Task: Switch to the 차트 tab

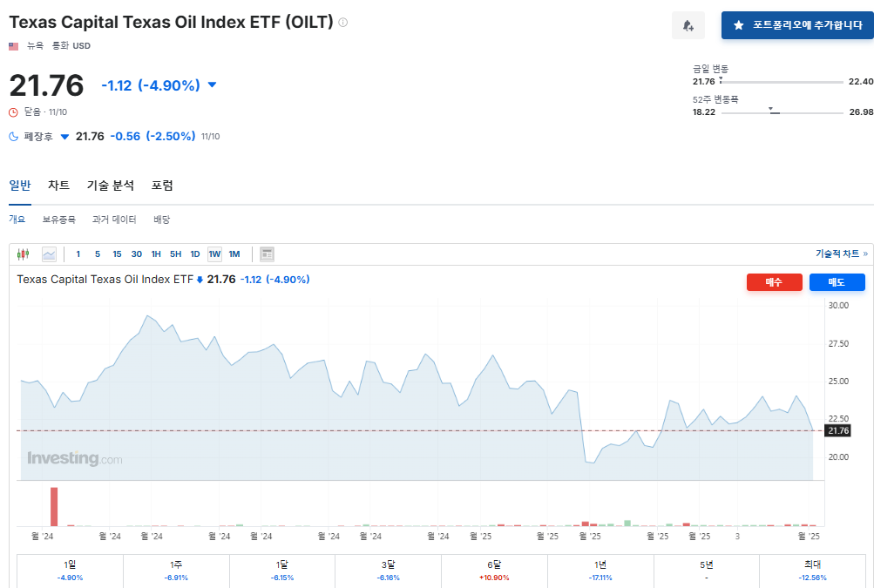Action: point(58,186)
